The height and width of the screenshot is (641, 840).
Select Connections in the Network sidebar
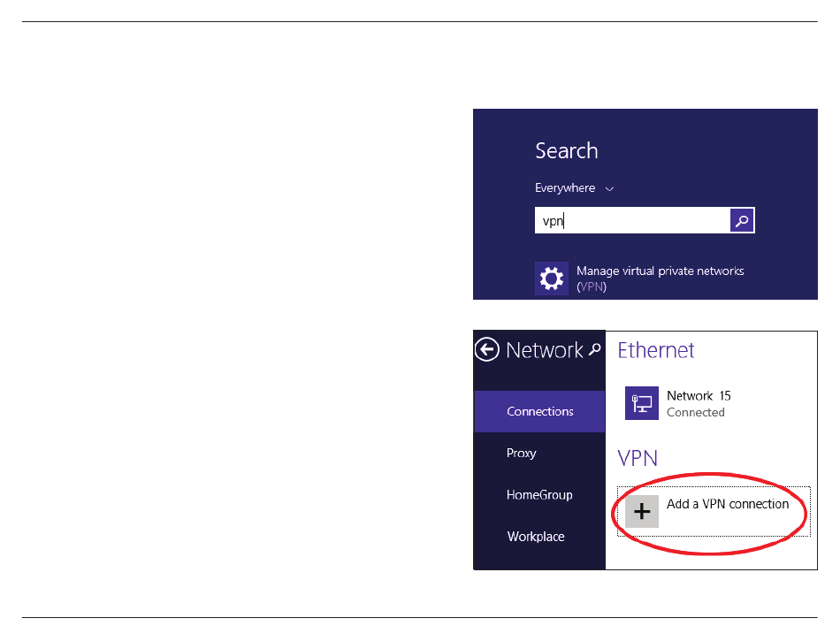(539, 411)
